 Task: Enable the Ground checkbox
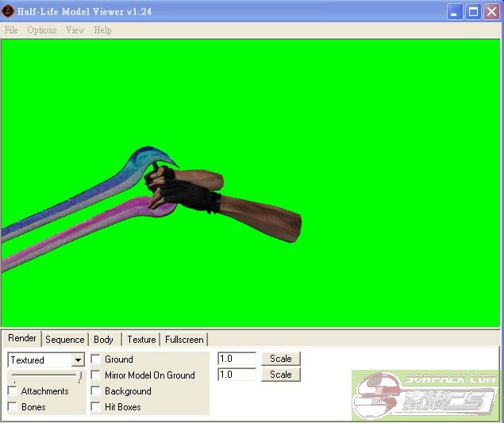96,360
